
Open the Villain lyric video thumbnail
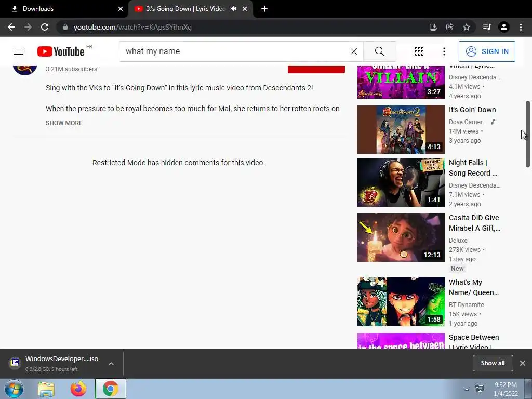(x=401, y=82)
